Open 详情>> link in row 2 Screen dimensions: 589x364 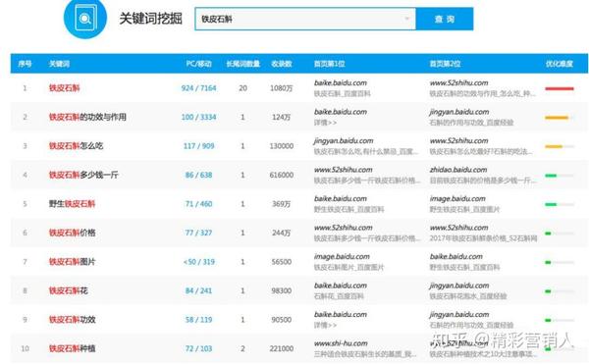pyautogui.click(x=325, y=123)
